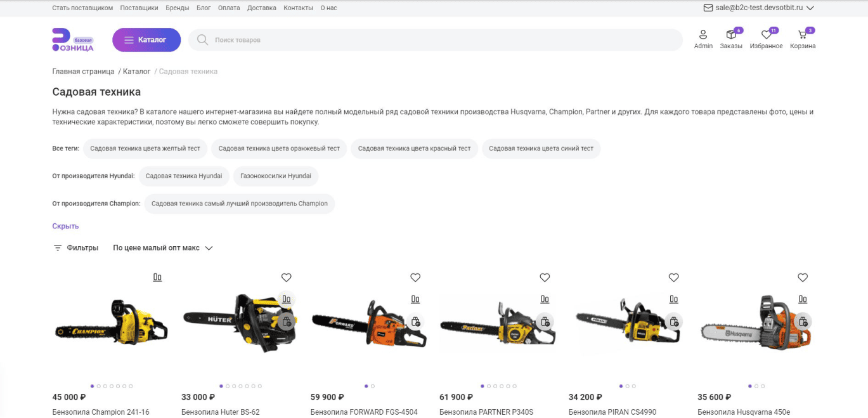Open Husqvarna 450e chainsaw image
This screenshot has height=418, width=868.
pos(756,323)
